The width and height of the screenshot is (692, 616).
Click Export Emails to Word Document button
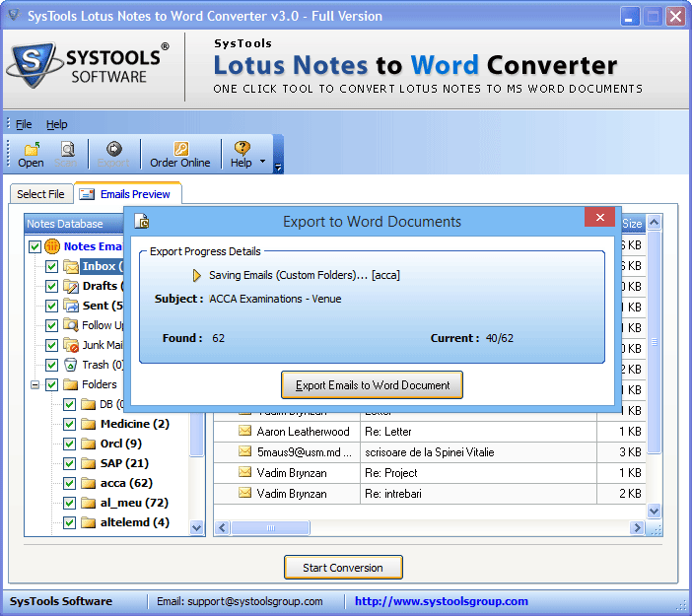coord(372,385)
